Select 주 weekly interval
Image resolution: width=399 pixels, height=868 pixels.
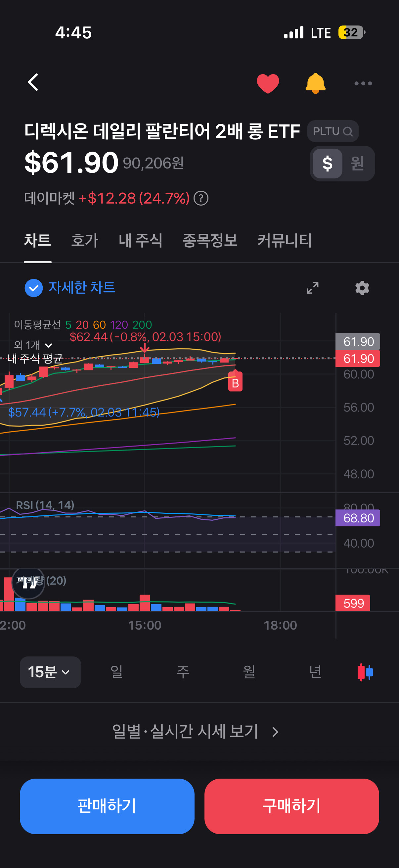183,672
